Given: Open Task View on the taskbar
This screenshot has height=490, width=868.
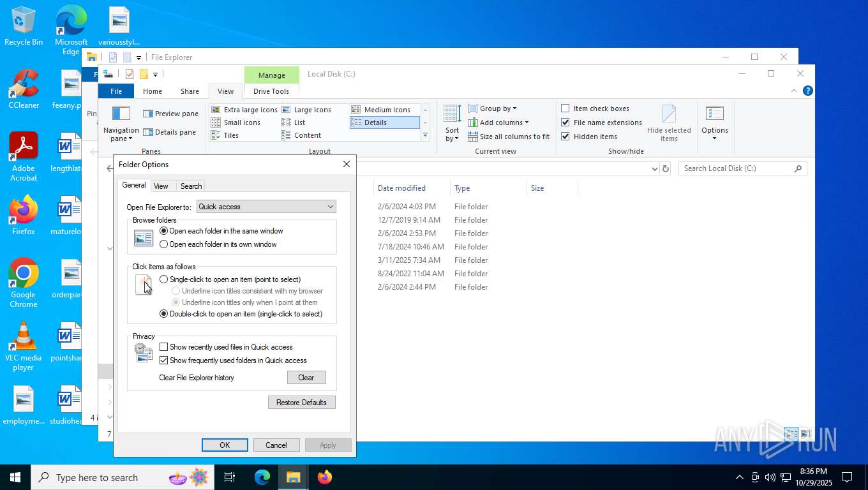Looking at the screenshot, I should (x=230, y=477).
